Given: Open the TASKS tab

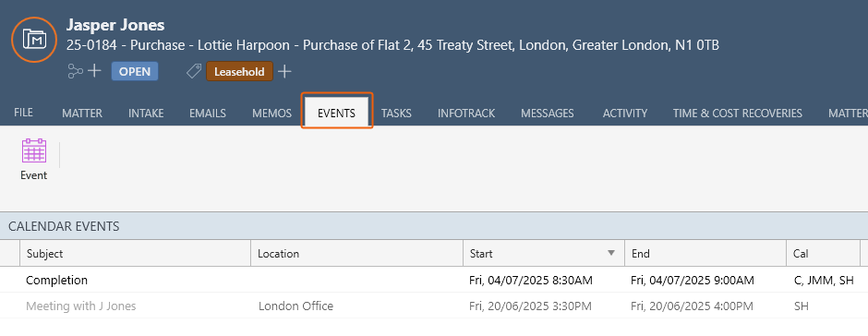Looking at the screenshot, I should pos(396,114).
